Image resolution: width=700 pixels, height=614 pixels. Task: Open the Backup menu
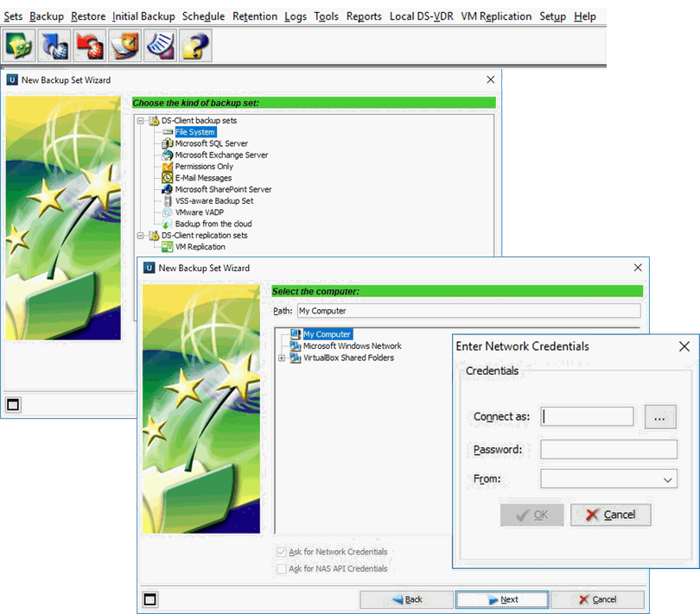(x=47, y=16)
